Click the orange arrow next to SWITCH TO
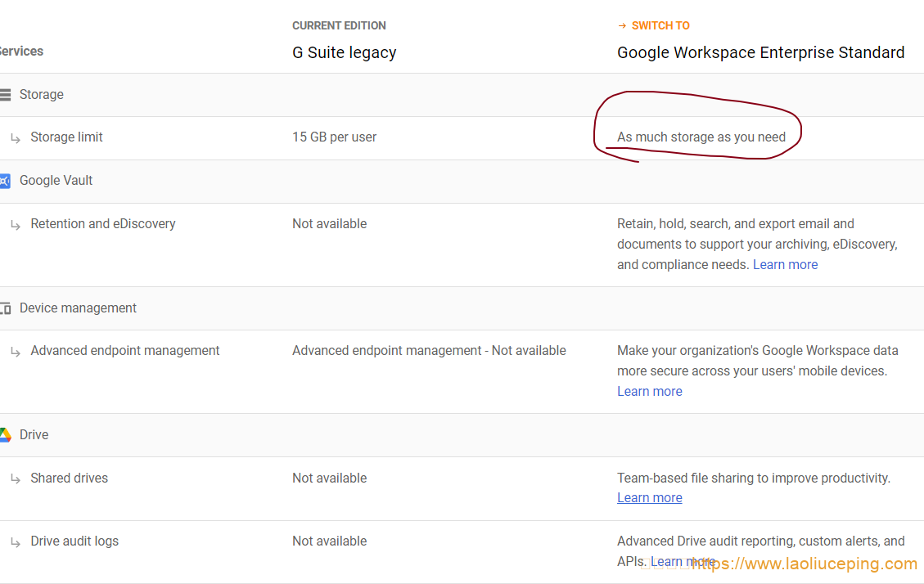 tap(622, 26)
